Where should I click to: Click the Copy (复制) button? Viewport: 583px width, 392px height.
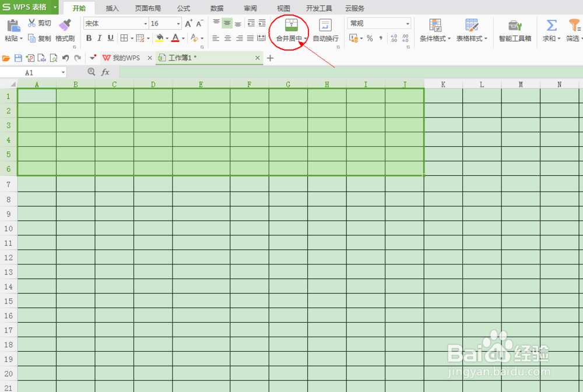pos(40,38)
